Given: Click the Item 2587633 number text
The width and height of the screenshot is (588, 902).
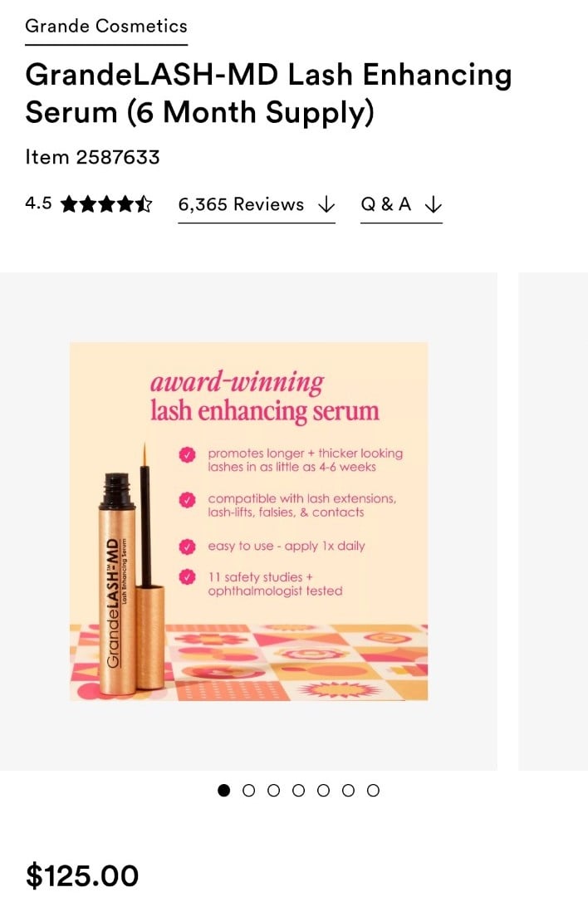Looking at the screenshot, I should [93, 157].
